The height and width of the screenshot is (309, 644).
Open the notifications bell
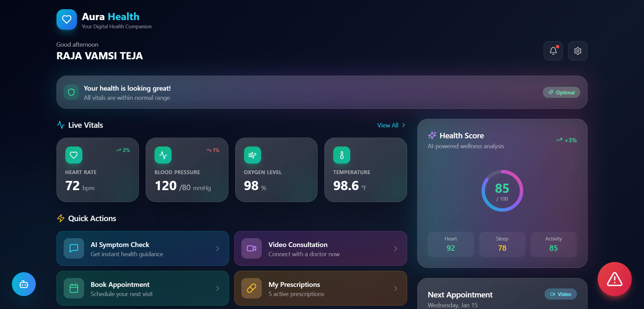click(553, 51)
